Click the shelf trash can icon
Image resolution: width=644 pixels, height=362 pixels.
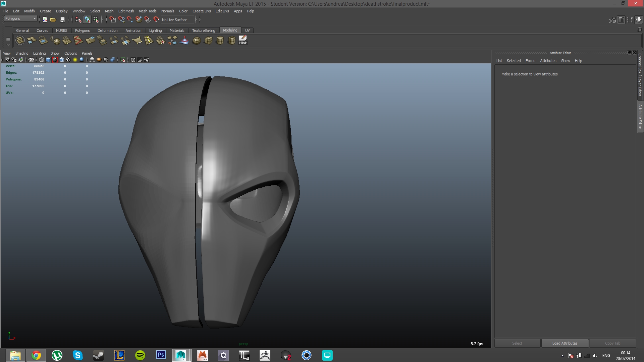point(639,29)
